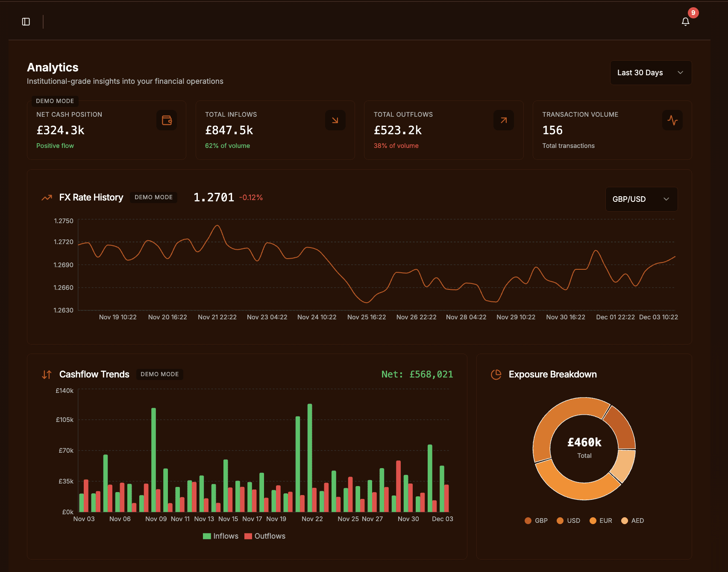Expand the chevron on the date range filter
Screen dimensions: 728x572
click(680, 72)
